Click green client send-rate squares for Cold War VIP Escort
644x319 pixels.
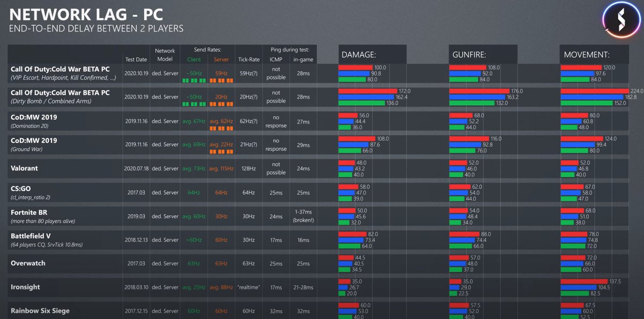point(194,81)
